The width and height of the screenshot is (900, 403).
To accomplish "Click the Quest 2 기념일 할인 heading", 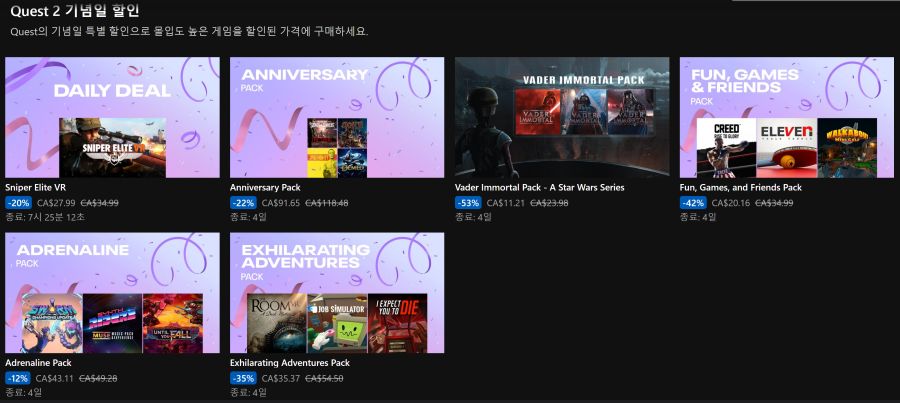I will 75,11.
